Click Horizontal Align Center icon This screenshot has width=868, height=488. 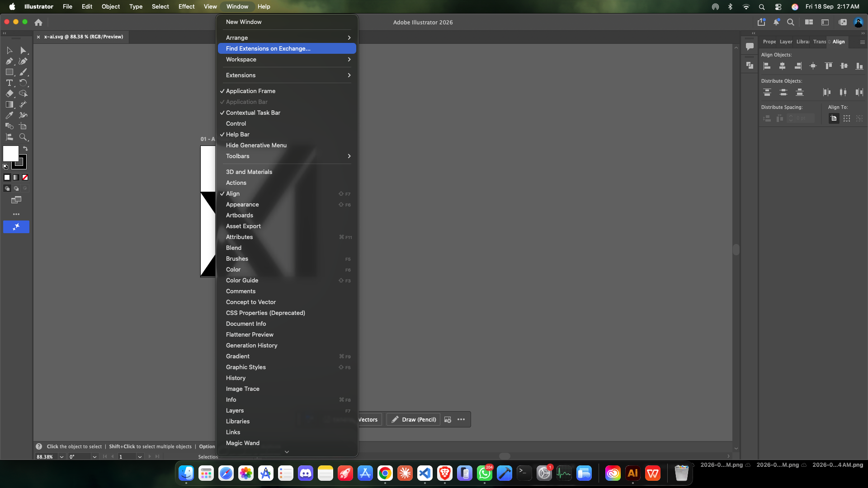pyautogui.click(x=783, y=66)
